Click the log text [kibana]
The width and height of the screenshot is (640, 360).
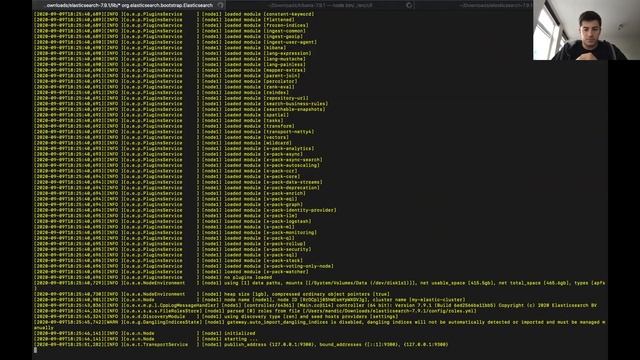pyautogui.click(x=275, y=47)
